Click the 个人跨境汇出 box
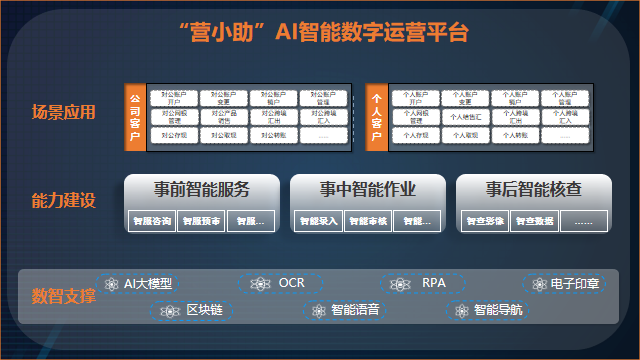The image size is (640, 360). click(515, 117)
